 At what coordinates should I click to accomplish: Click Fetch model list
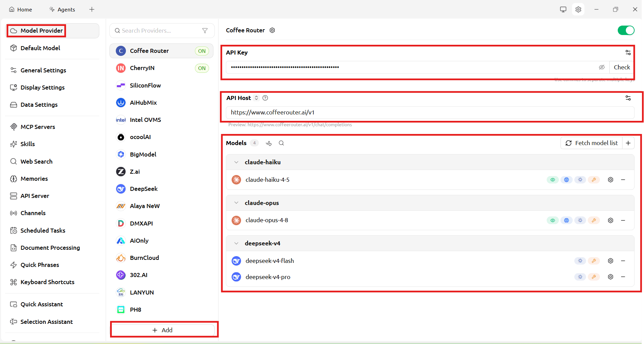click(x=591, y=143)
